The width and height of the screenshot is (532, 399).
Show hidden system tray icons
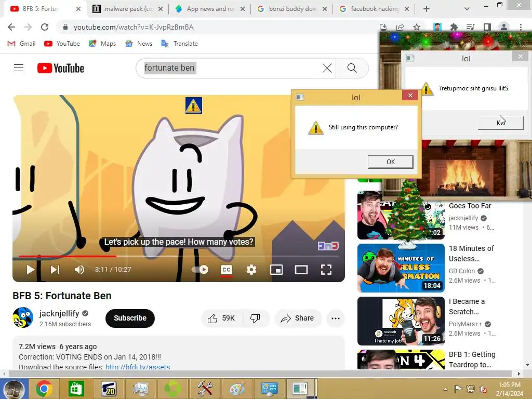[445, 389]
